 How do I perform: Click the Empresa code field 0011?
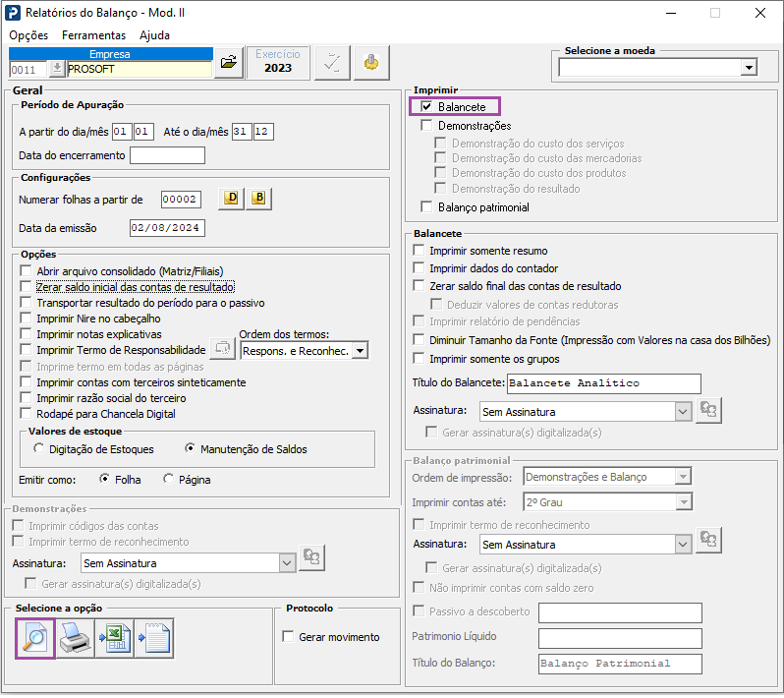tap(28, 69)
